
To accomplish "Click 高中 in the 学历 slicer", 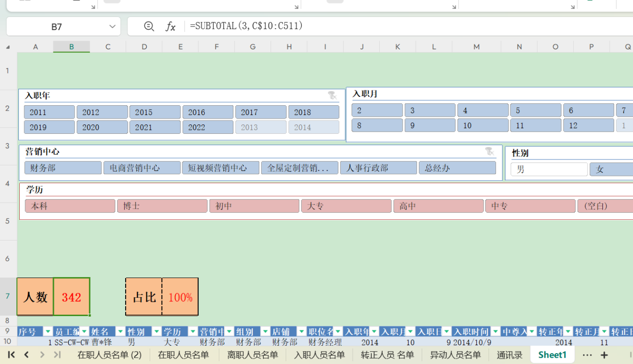I will pyautogui.click(x=438, y=206).
